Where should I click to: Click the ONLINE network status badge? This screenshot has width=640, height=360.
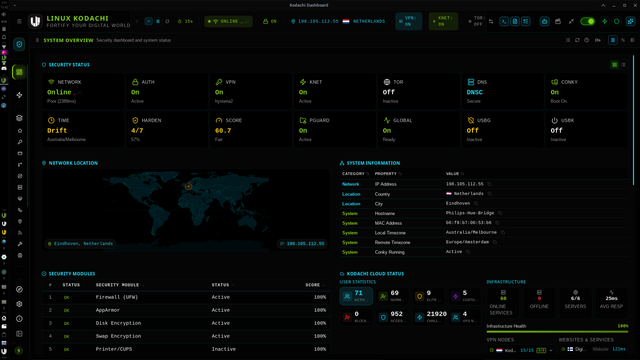228,21
